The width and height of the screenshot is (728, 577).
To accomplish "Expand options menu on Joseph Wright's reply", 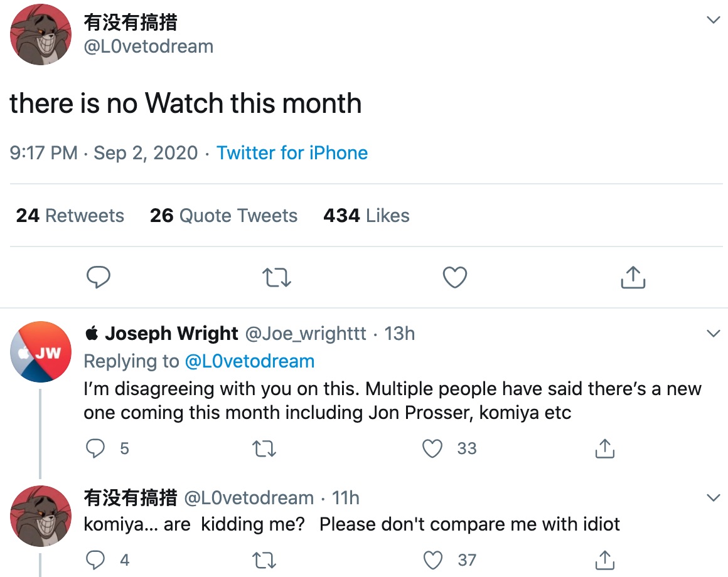I will (713, 334).
